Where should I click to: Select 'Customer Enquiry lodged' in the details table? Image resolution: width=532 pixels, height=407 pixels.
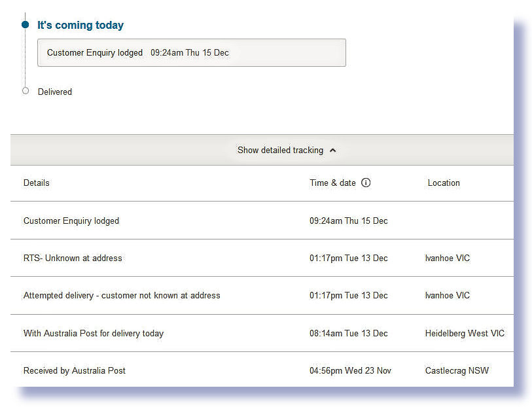click(x=71, y=221)
